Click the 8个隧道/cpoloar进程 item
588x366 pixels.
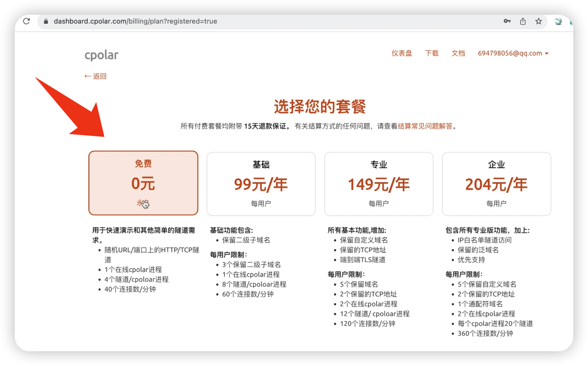coord(254,285)
